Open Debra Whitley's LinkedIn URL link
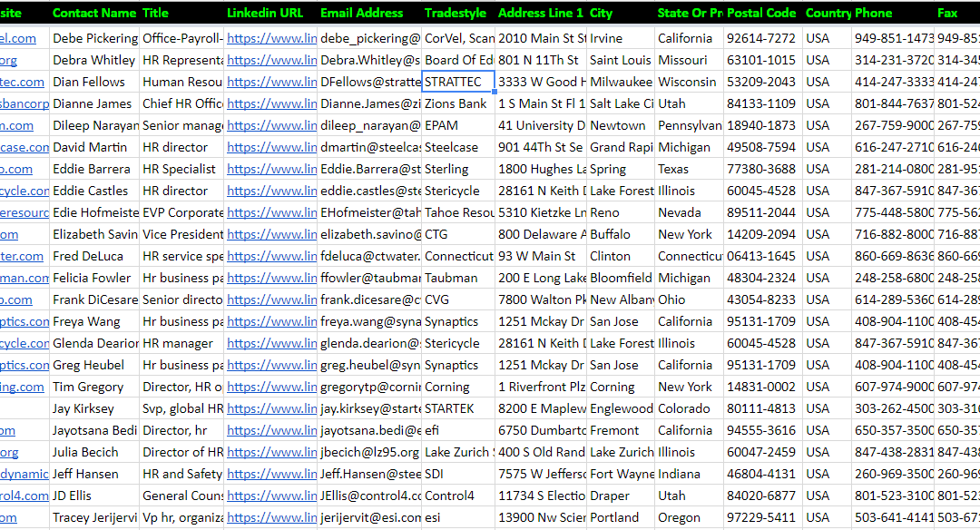 pos(272,60)
